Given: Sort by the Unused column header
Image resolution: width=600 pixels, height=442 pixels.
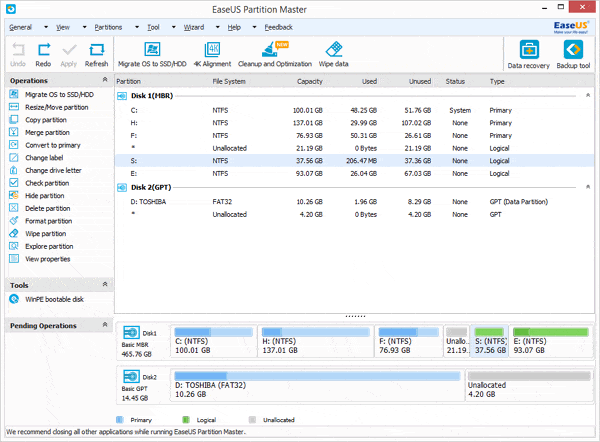Looking at the screenshot, I should 420,81.
